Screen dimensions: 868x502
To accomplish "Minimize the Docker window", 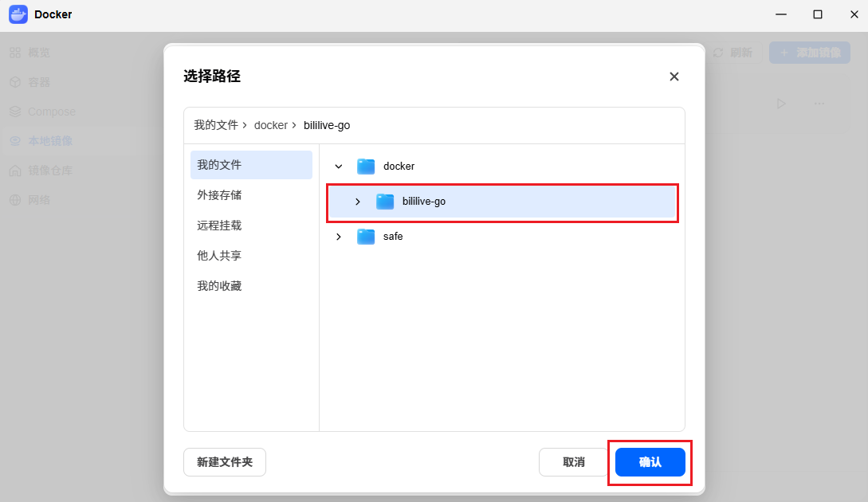I will [x=781, y=14].
